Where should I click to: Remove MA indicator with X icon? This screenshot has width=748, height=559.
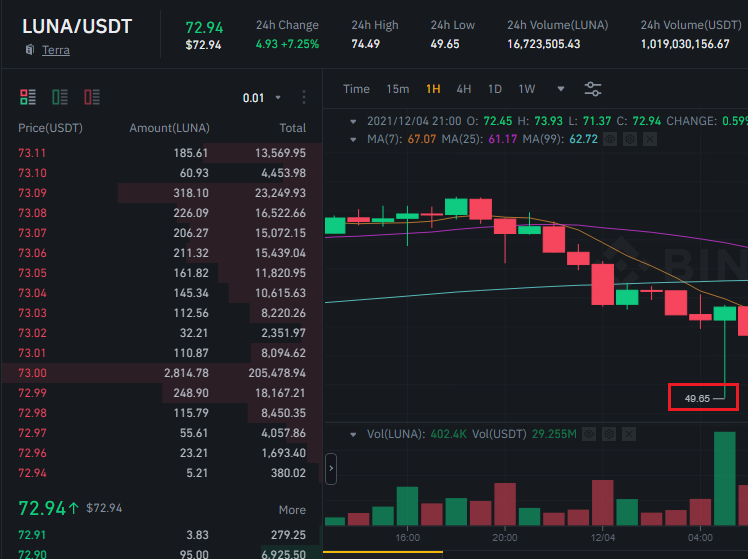tap(650, 139)
